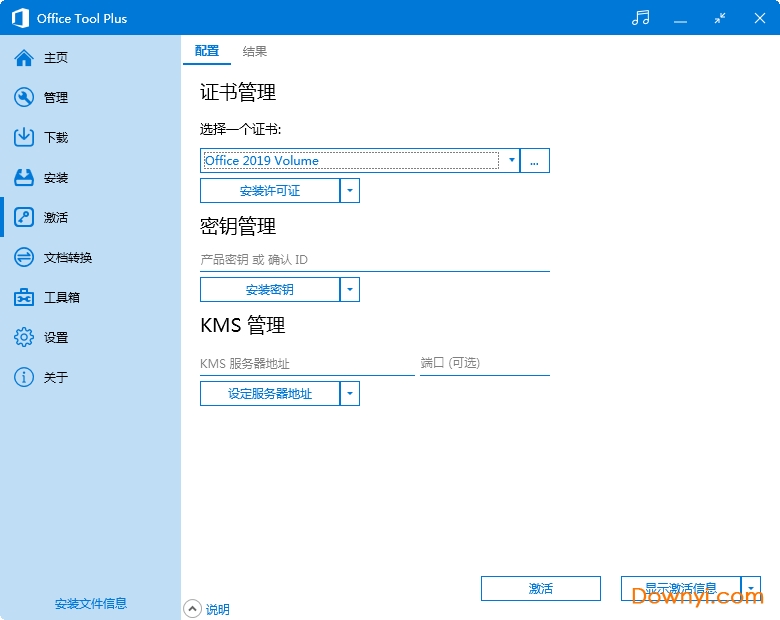Open Manage via the wrench icon
Image resolution: width=780 pixels, height=620 pixels.
click(x=24, y=98)
